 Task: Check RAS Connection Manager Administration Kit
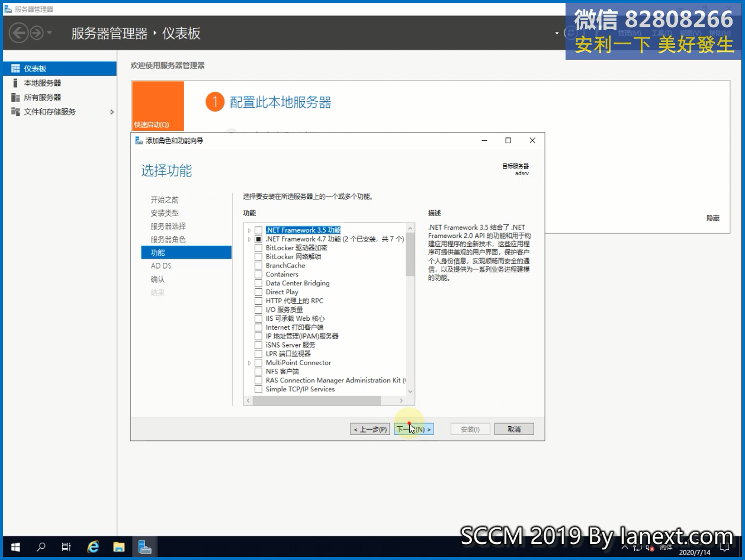coord(258,381)
